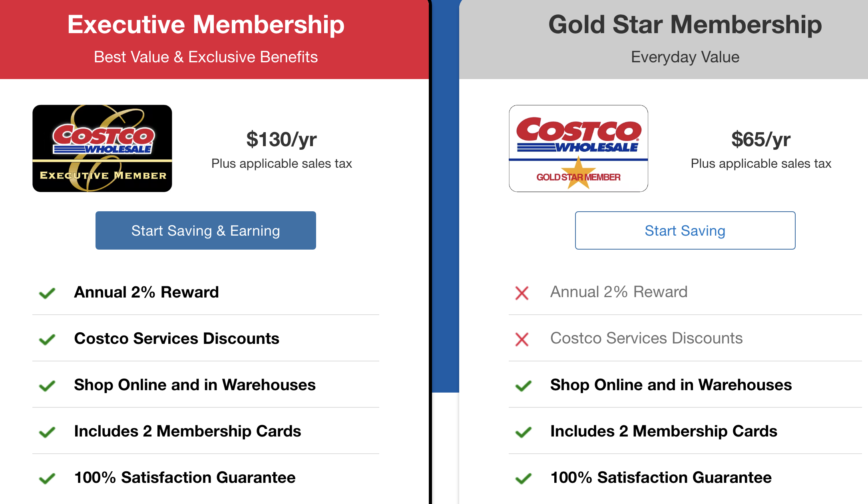Image resolution: width=868 pixels, height=504 pixels.
Task: Click the Executive Member card image
Action: tap(102, 148)
